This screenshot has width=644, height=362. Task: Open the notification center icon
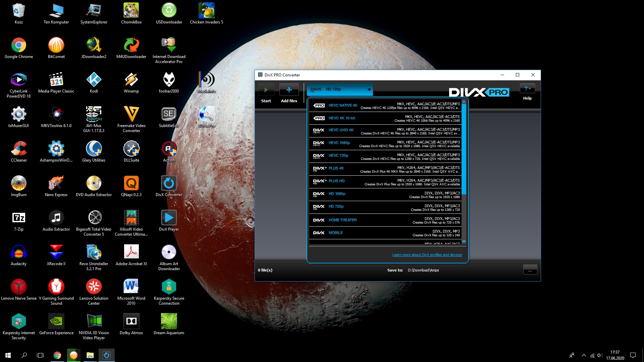tap(633, 355)
